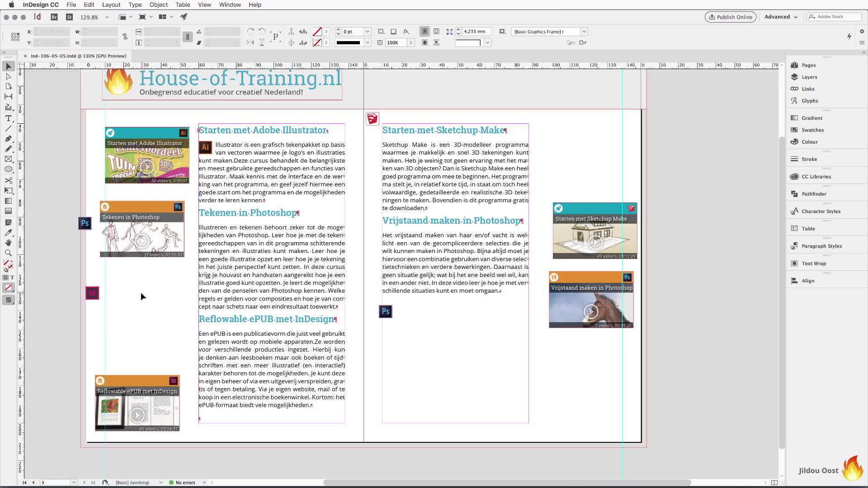The image size is (868, 488).
Task: Select the Rectangle Frame tool
Action: [8, 159]
